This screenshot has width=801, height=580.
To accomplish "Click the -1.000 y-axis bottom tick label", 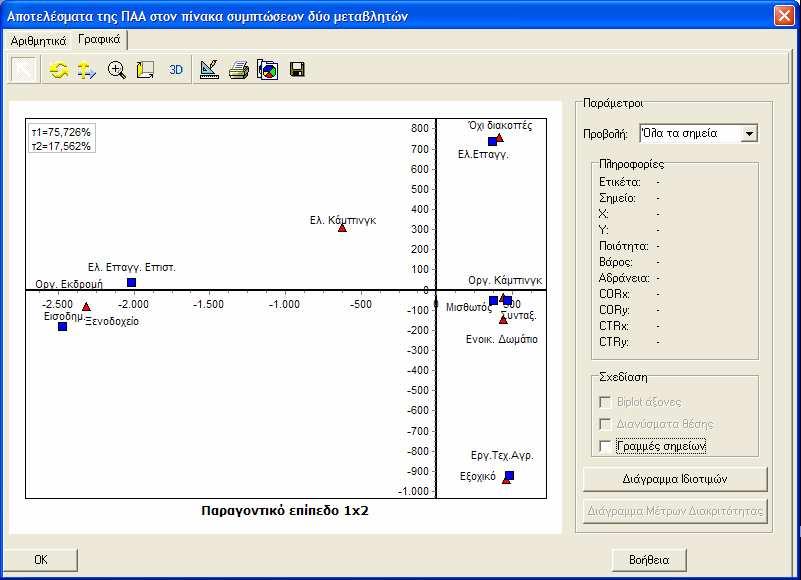I will tap(413, 491).
